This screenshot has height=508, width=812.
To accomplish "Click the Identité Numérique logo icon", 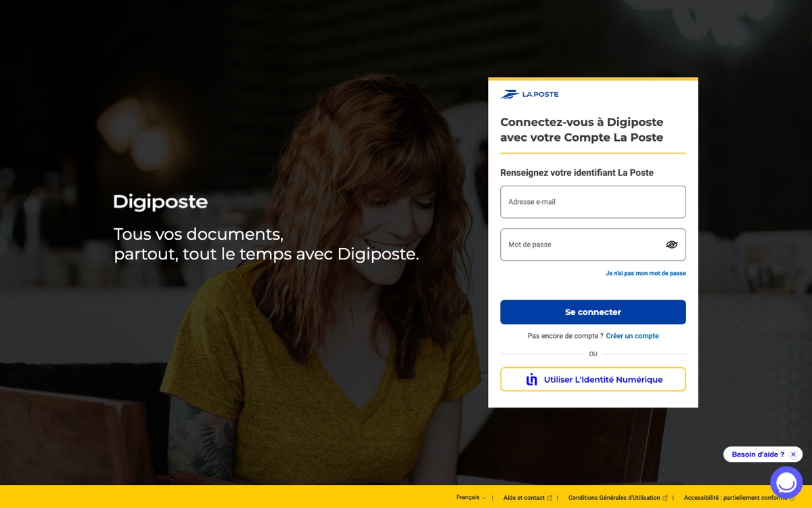I will click(x=532, y=379).
